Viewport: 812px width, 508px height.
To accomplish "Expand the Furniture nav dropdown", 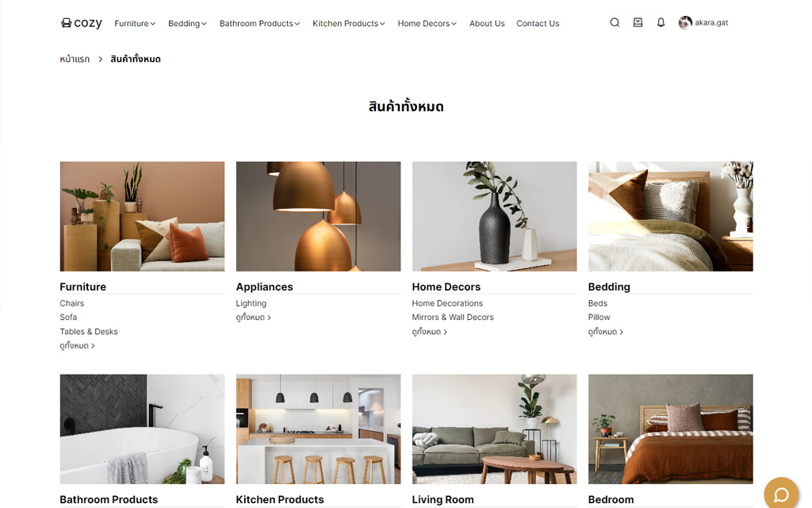I will pos(135,23).
